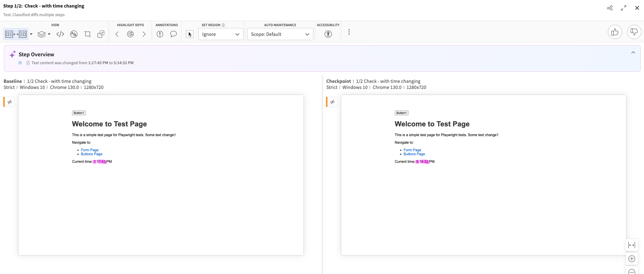Screen dimensions: 644x274
Task: Add an issue (exclamation) annotation
Action: (x=160, y=34)
